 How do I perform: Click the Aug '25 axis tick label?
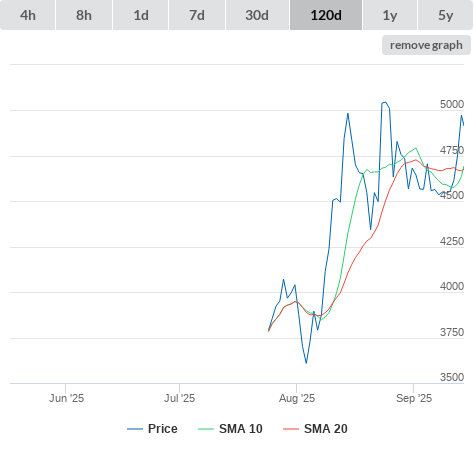(x=297, y=398)
